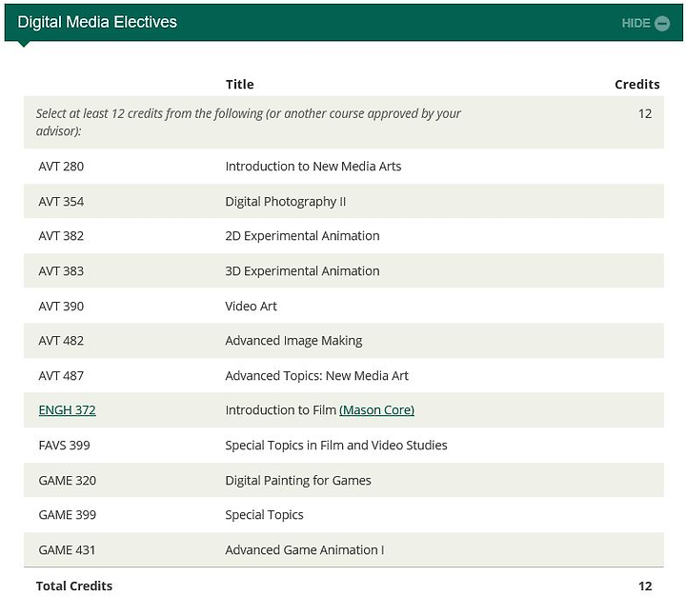Click the 3D Experimental Animation title
The height and width of the screenshot is (616, 686).
click(x=302, y=271)
